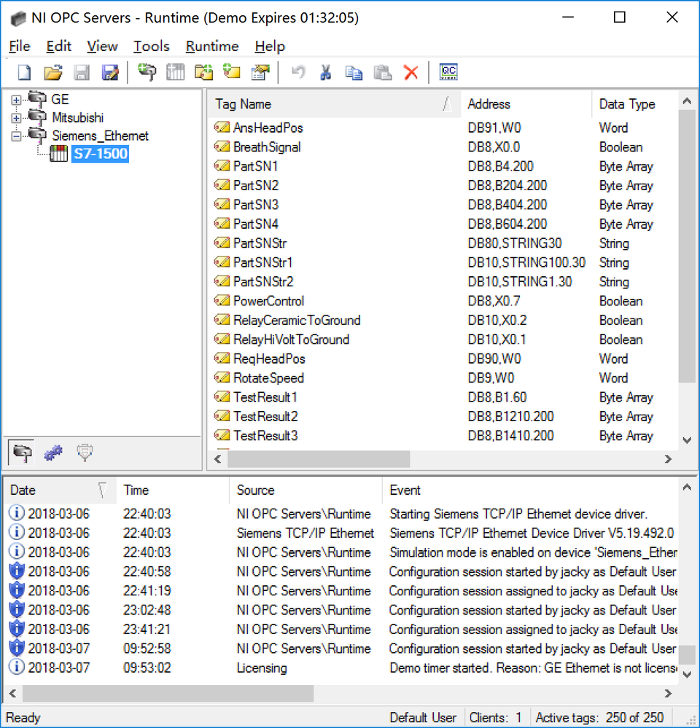Click the AnsHeadPos tag icon
The height and width of the screenshot is (728, 700).
tap(222, 128)
